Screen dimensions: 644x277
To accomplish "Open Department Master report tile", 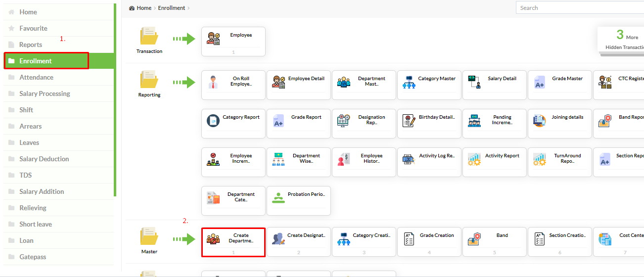I will pos(364,85).
